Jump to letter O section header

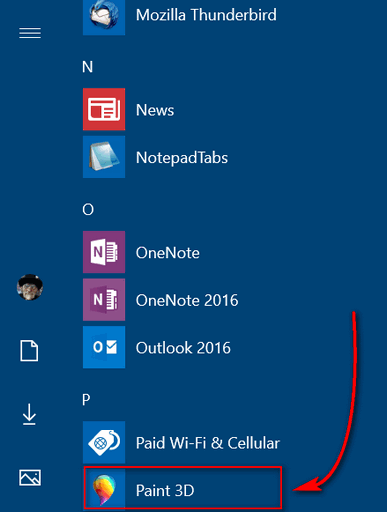pyautogui.click(x=88, y=210)
